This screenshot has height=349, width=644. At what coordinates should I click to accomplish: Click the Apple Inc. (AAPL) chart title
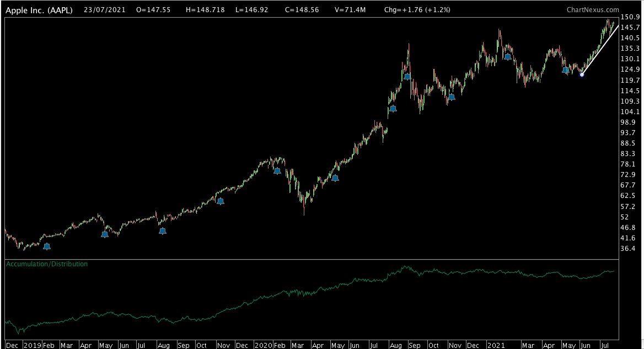click(39, 10)
